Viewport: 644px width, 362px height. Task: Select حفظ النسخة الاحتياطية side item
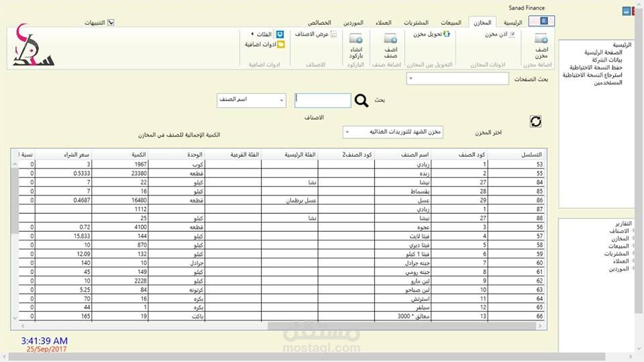(596, 67)
